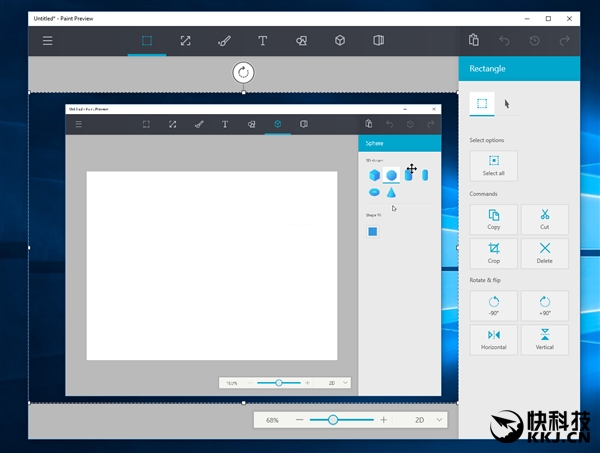
Task: Open the hamburger menu in main toolbar
Action: [47, 41]
